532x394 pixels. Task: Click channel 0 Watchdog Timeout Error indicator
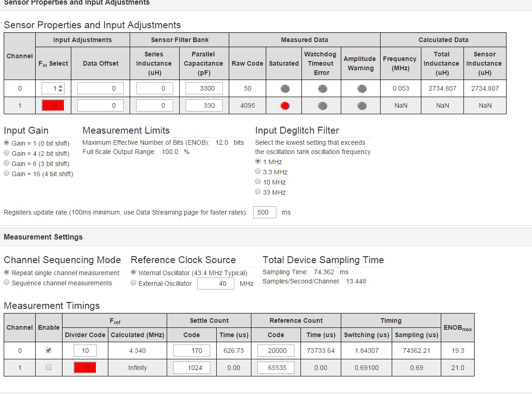click(x=322, y=89)
